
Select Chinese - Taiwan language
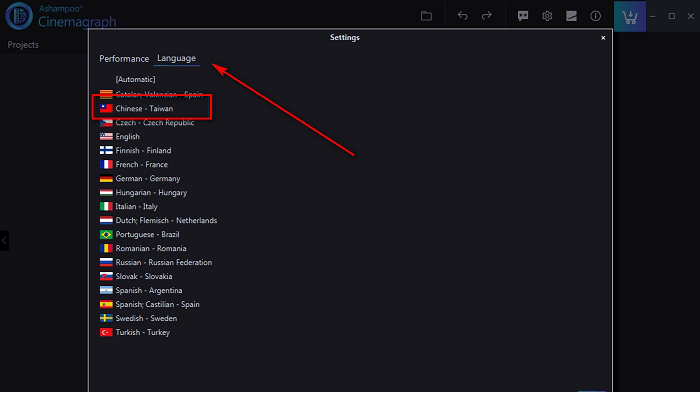click(136, 108)
